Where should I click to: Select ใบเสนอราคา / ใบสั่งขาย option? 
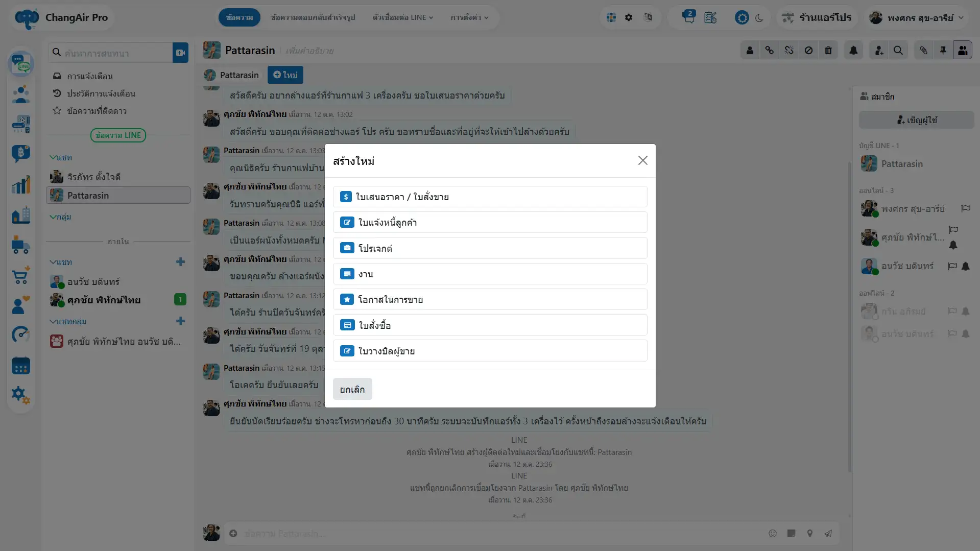(x=490, y=197)
